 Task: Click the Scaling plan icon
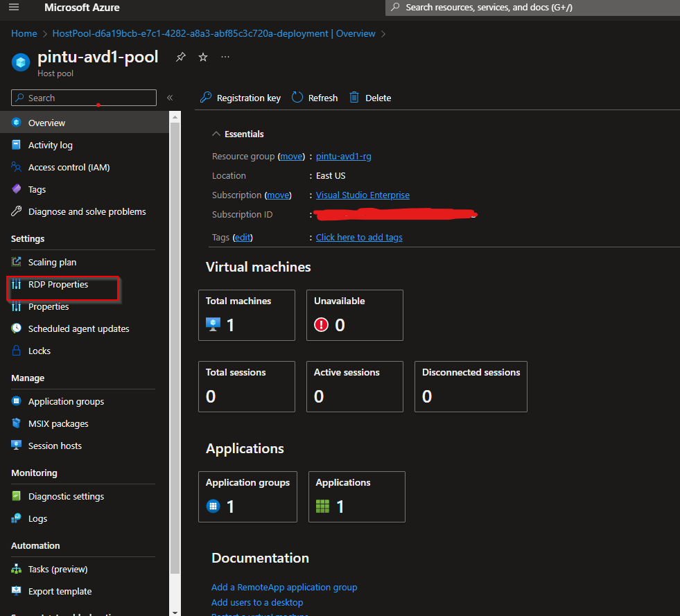(16, 261)
